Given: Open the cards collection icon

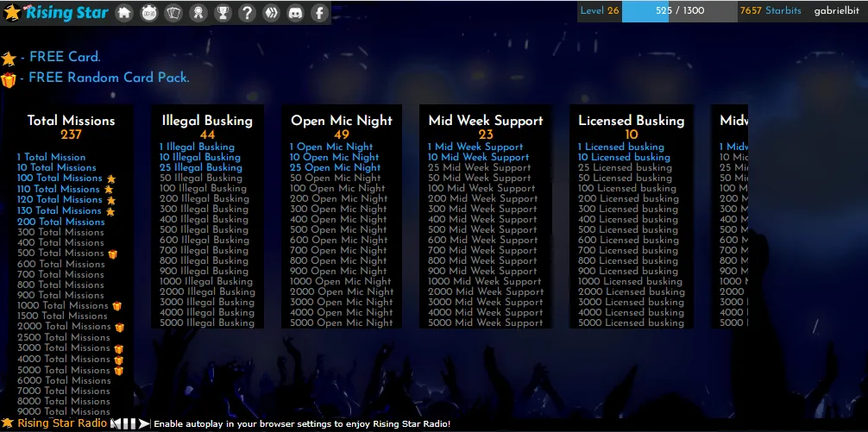Looking at the screenshot, I should pos(173,13).
